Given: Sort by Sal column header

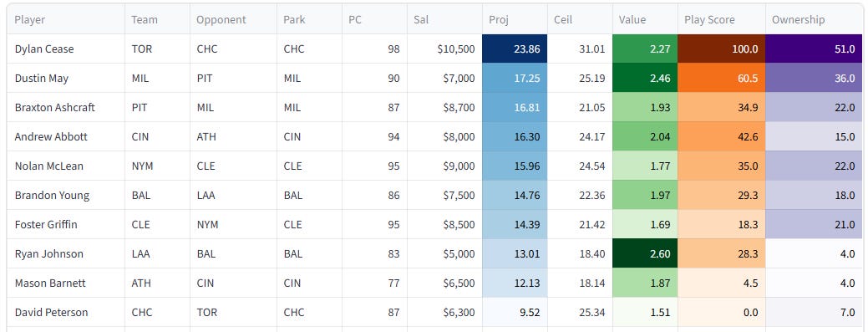Looking at the screenshot, I should click(444, 19).
